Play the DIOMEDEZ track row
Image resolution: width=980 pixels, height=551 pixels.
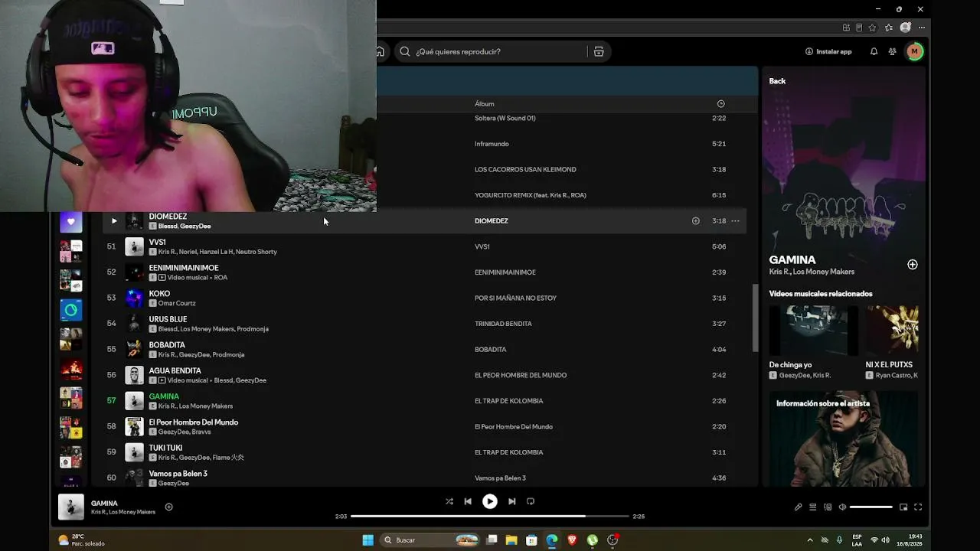pos(114,221)
